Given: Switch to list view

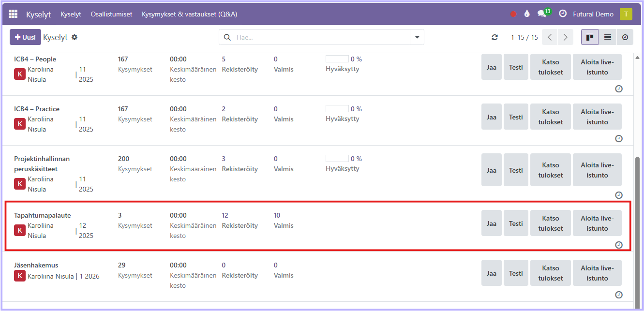Looking at the screenshot, I should tap(607, 37).
